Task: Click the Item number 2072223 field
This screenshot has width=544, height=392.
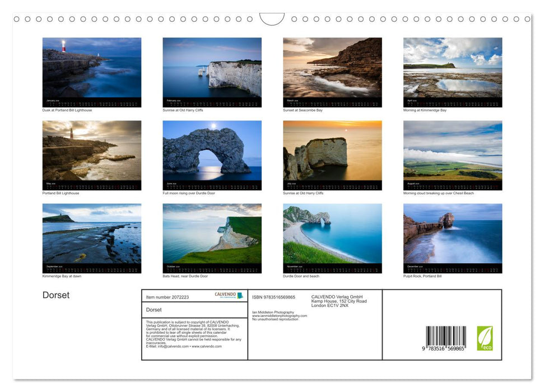Action: (168, 296)
